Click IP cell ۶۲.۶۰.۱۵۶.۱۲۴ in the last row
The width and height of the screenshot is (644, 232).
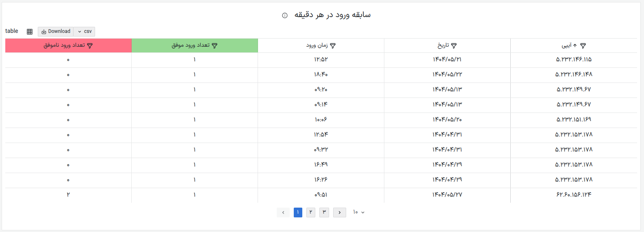[x=574, y=195]
